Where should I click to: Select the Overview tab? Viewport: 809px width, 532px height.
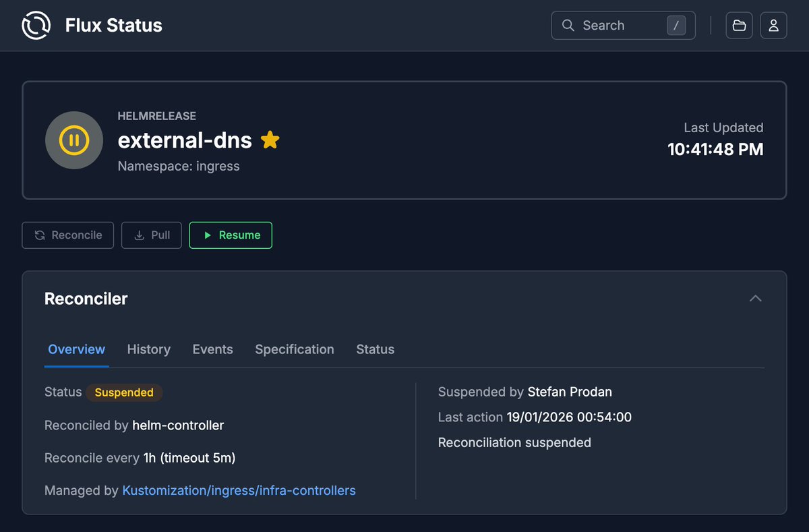coord(77,349)
